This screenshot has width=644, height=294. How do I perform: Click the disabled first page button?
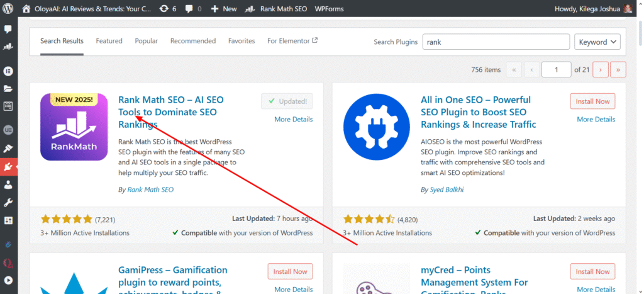[x=514, y=69]
